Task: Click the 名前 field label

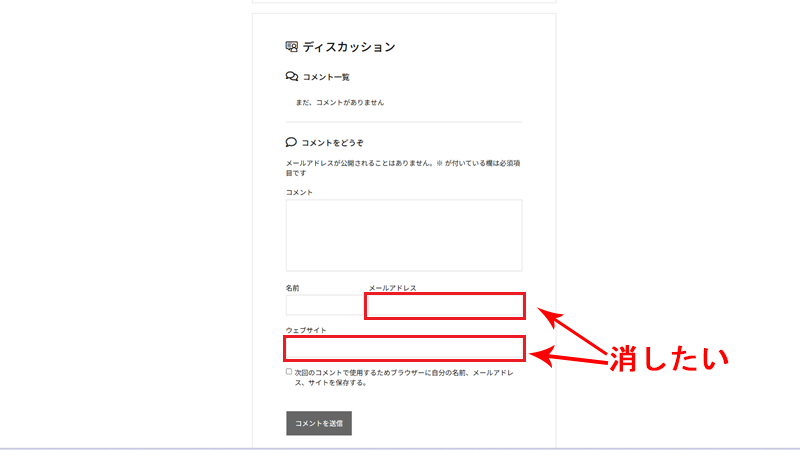Action: point(292,288)
